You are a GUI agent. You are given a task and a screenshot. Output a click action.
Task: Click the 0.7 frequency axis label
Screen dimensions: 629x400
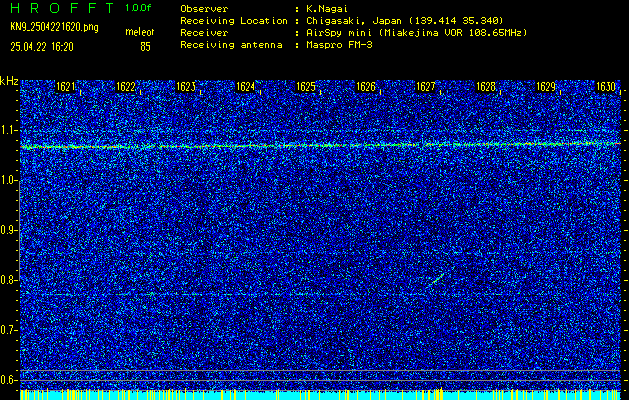click(x=8, y=330)
